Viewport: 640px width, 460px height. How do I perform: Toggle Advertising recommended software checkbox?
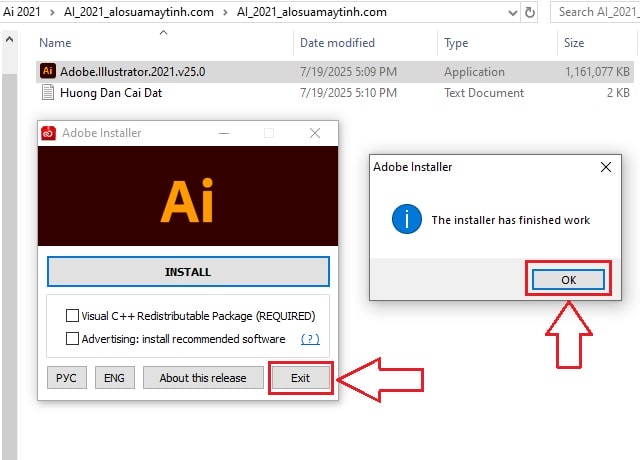pyautogui.click(x=72, y=338)
